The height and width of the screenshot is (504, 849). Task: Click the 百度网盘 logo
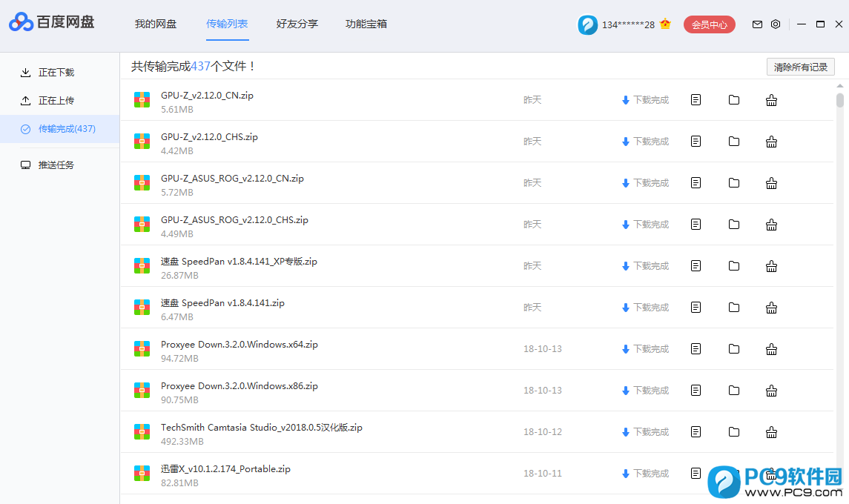coord(51,22)
